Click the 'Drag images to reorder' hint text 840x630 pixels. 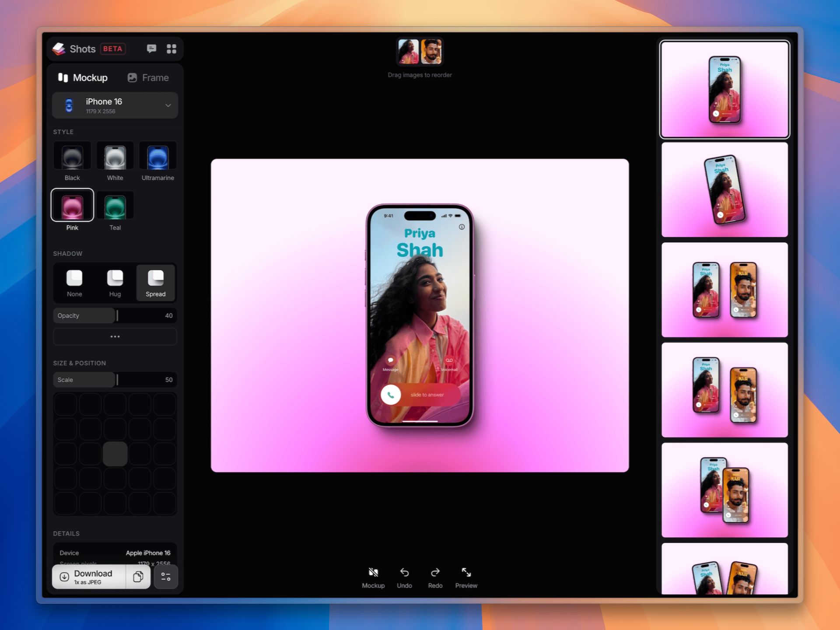pos(420,75)
